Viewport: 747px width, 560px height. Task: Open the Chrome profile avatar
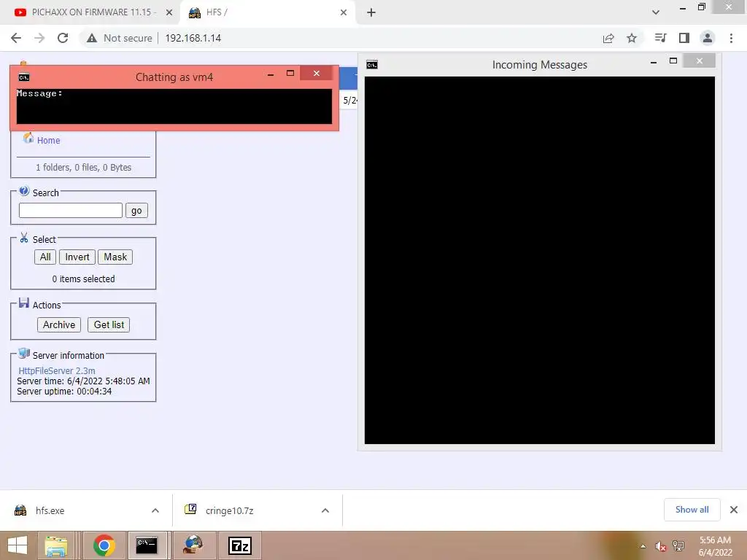(708, 38)
